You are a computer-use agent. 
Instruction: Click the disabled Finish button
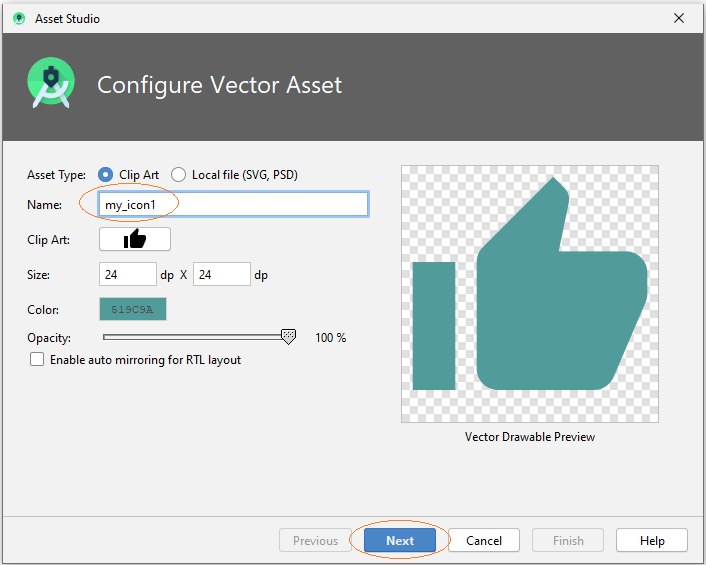tap(568, 540)
